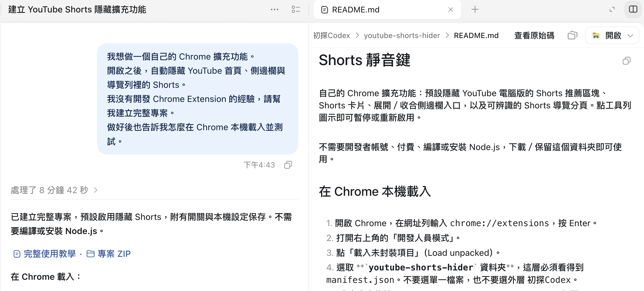Click the folder icon in 開啟 button
This screenshot has height=291, width=644.
[596, 35]
